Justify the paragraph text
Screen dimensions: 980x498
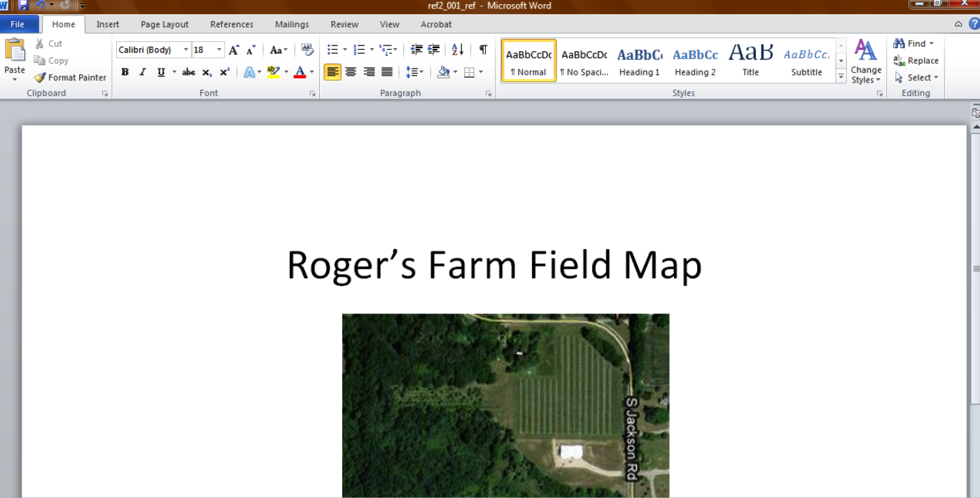click(x=386, y=71)
